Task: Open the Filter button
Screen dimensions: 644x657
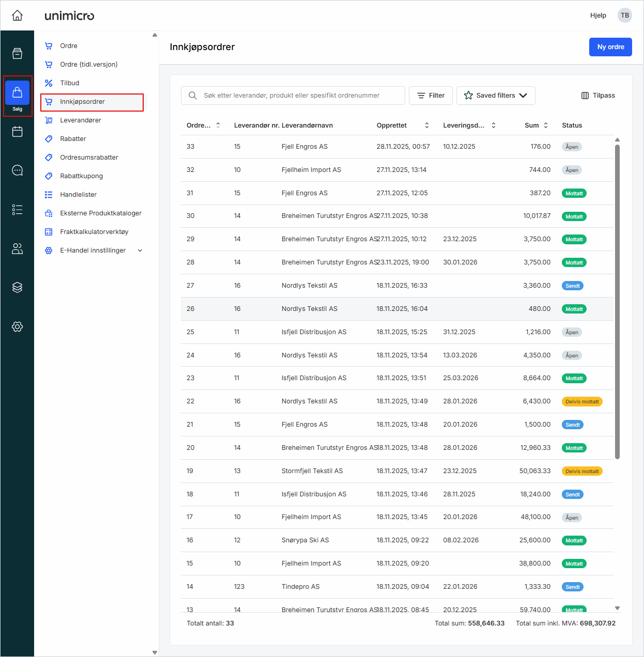Action: (431, 96)
